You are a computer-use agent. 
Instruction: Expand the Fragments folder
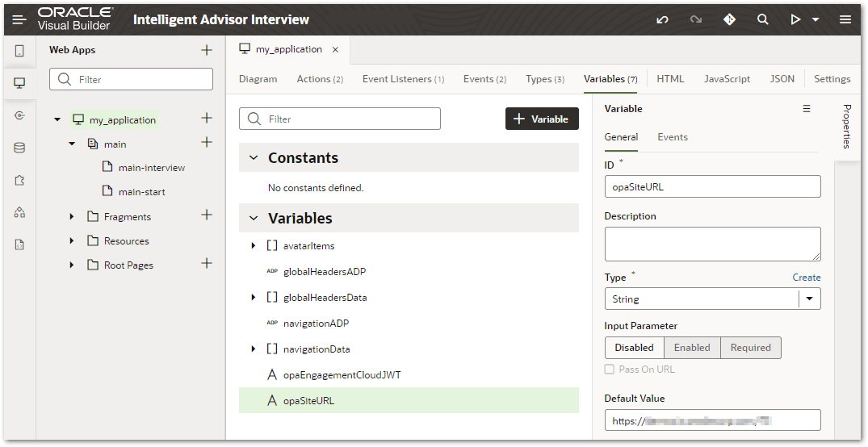tap(71, 217)
